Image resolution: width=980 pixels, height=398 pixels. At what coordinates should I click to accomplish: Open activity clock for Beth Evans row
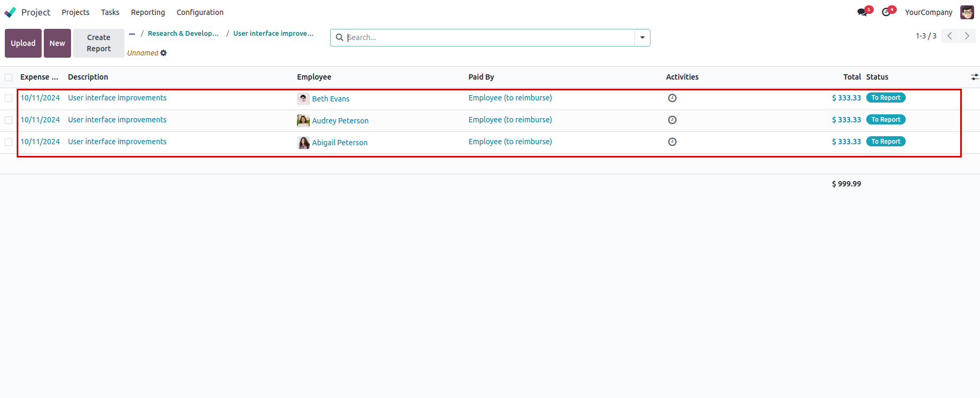coord(672,98)
